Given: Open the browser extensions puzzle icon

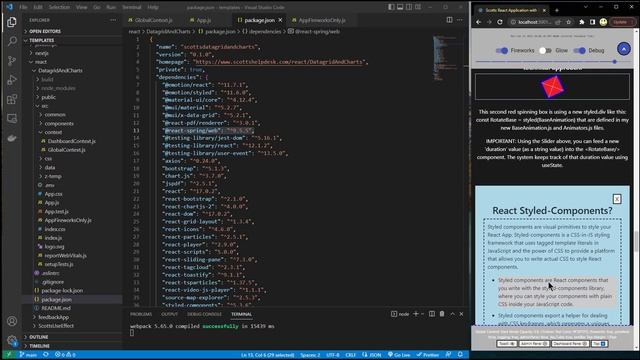Looking at the screenshot, I should (x=582, y=22).
